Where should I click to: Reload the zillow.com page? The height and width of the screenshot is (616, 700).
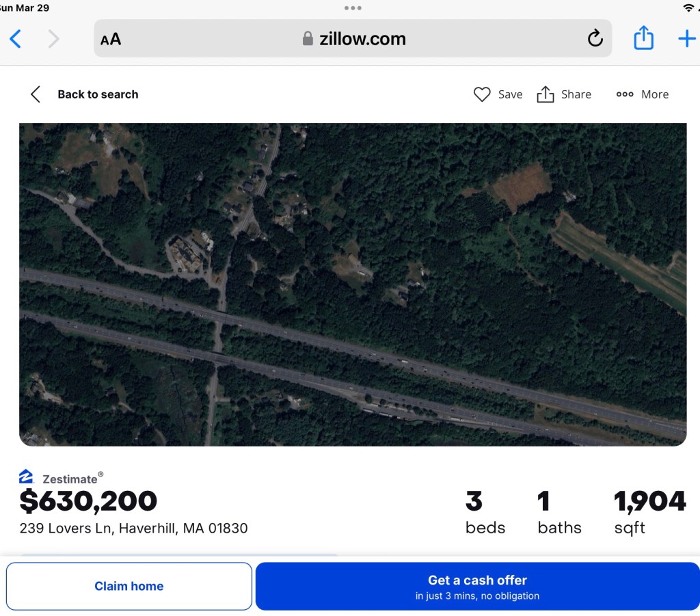595,38
